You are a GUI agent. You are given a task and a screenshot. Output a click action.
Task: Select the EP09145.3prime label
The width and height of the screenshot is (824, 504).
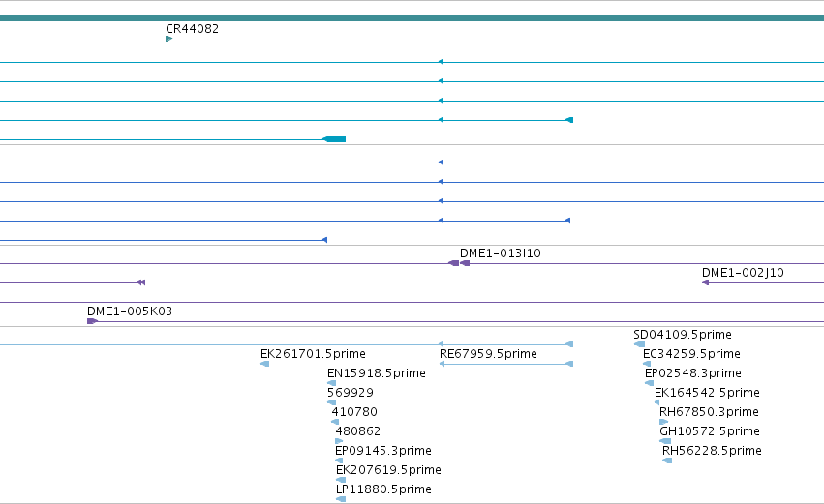tap(383, 451)
